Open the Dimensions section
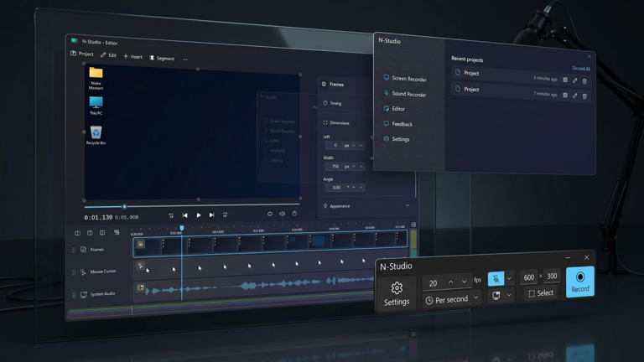The width and height of the screenshot is (644, 362). (336, 122)
